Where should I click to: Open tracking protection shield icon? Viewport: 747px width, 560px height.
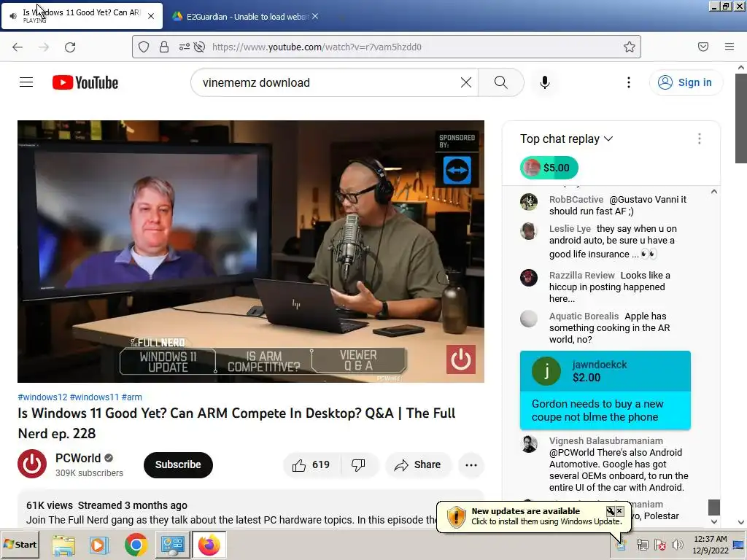(x=144, y=47)
